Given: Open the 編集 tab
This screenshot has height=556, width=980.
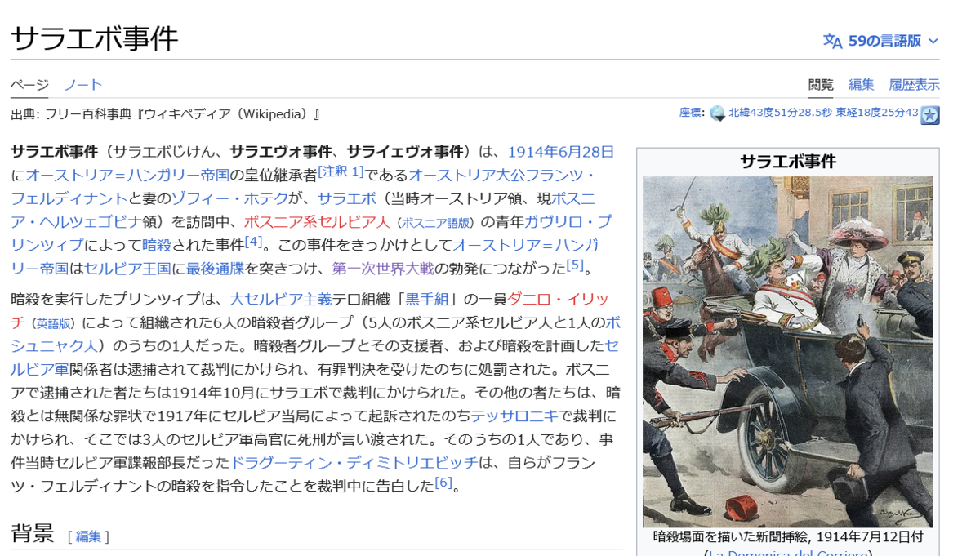Looking at the screenshot, I should (x=862, y=84).
